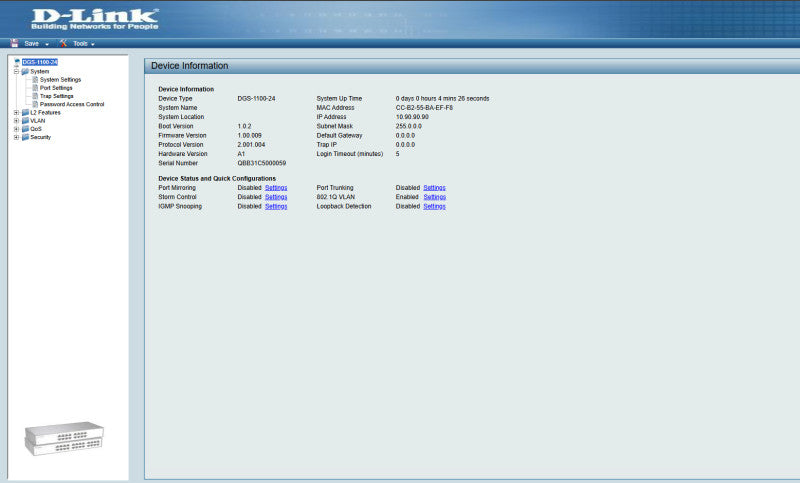
Task: Open IGMP Snooping Settings link
Action: pyautogui.click(x=276, y=207)
